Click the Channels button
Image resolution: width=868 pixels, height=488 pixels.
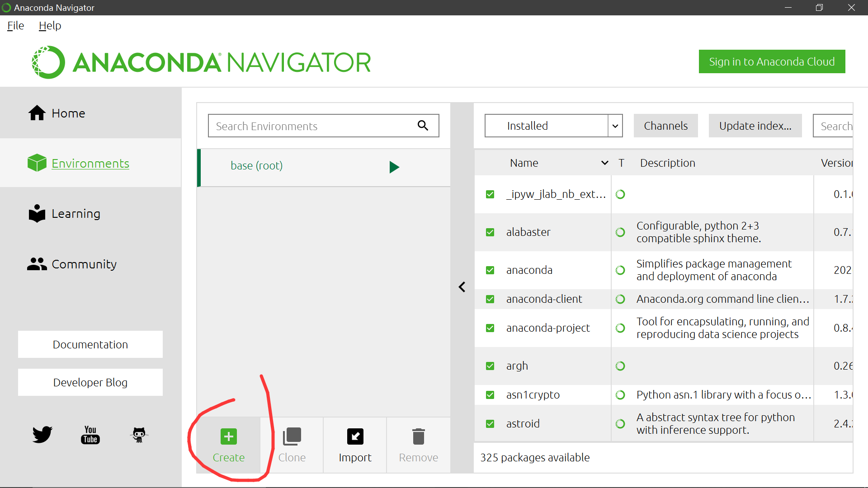tap(666, 126)
